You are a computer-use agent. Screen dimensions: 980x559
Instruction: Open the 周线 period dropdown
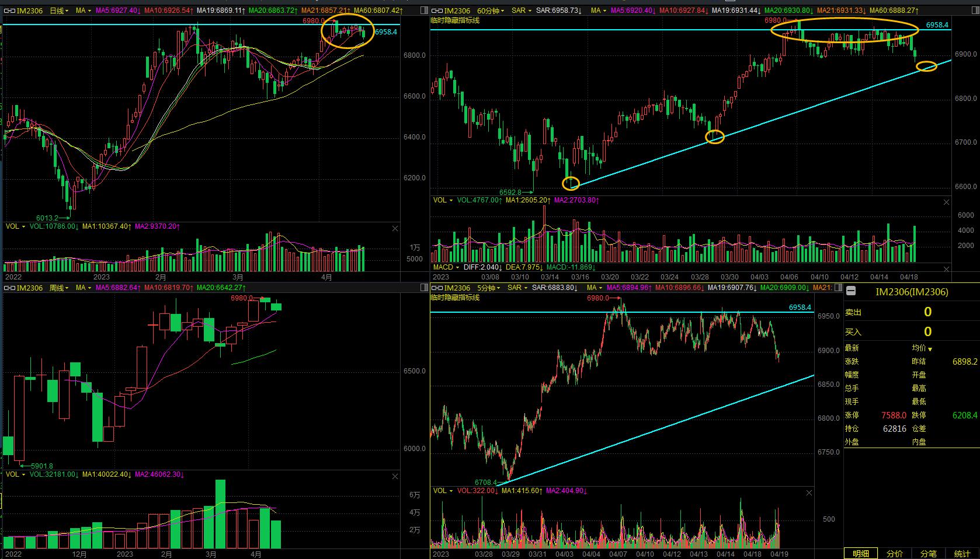(x=59, y=288)
